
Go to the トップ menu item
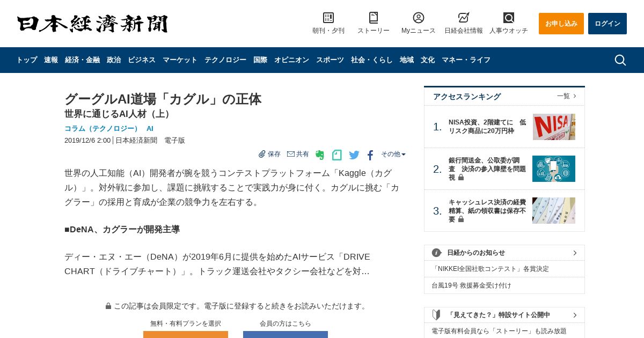click(x=27, y=60)
